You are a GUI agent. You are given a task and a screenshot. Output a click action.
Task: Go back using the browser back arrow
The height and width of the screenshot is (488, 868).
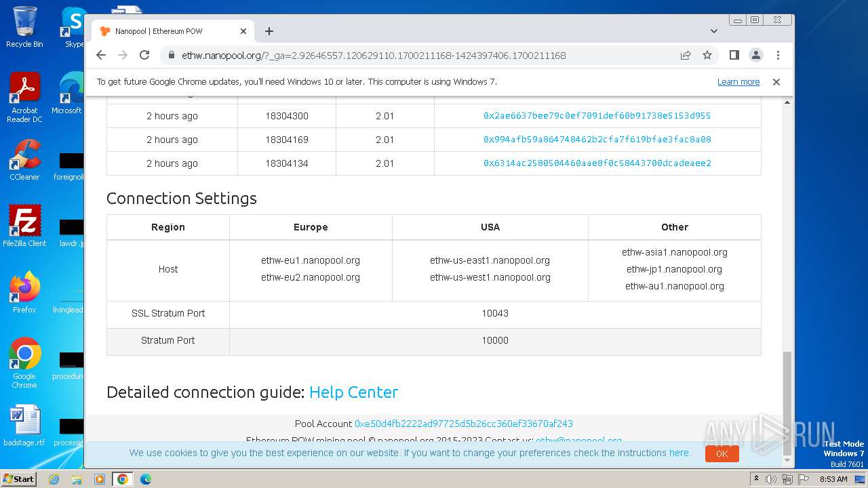click(101, 55)
